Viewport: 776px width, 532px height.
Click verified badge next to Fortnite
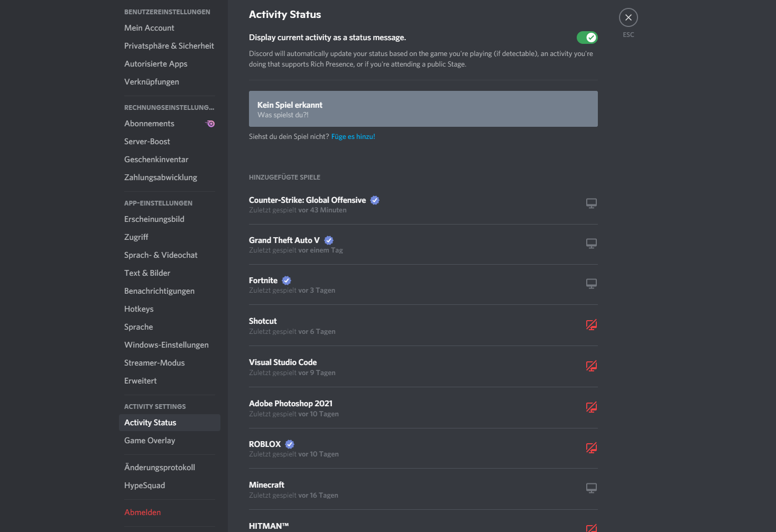(287, 281)
